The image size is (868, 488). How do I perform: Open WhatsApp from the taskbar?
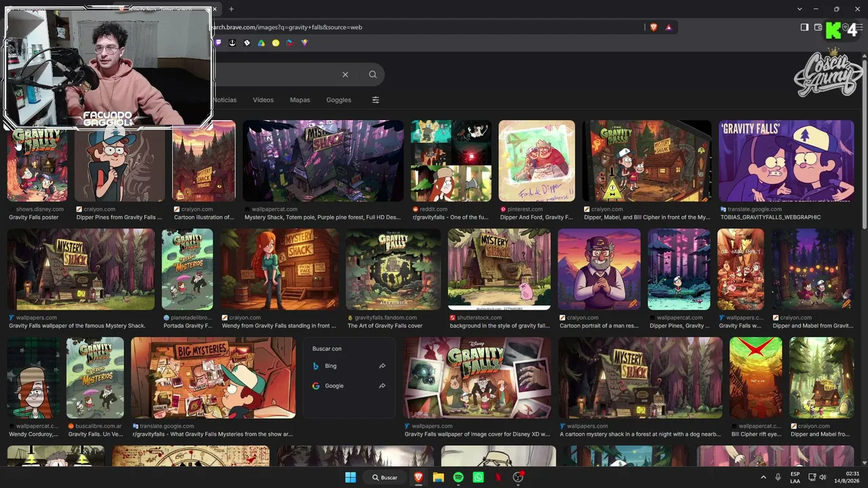tap(478, 477)
